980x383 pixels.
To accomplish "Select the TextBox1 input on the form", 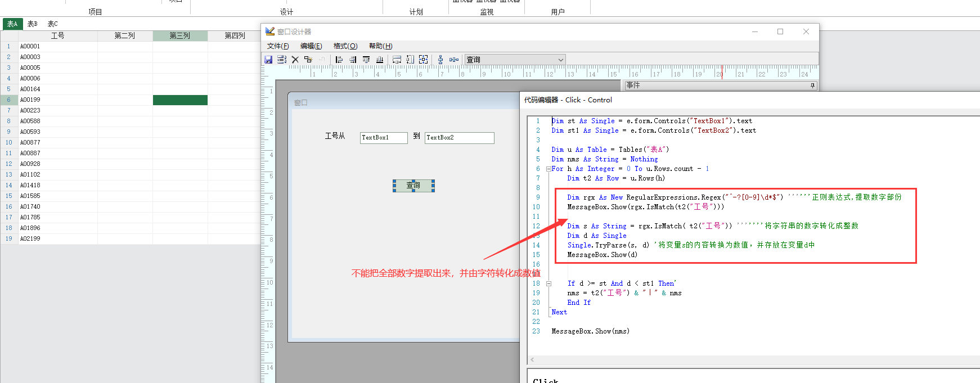I will (384, 138).
